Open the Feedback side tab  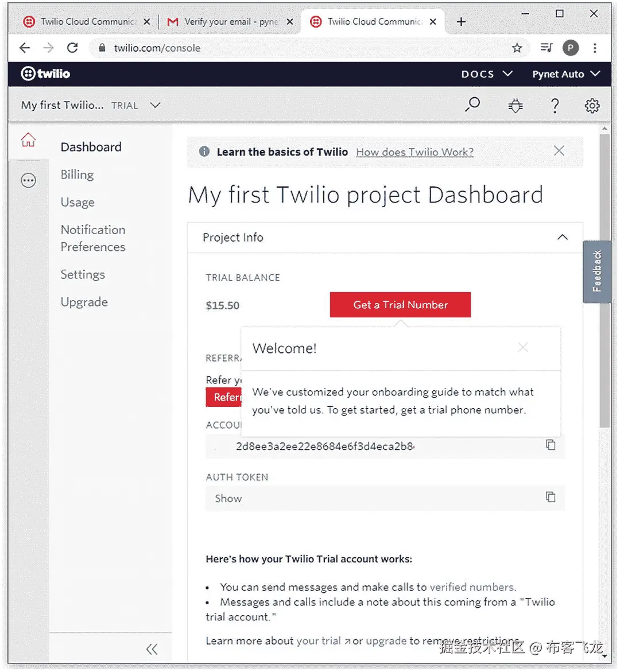click(x=596, y=271)
